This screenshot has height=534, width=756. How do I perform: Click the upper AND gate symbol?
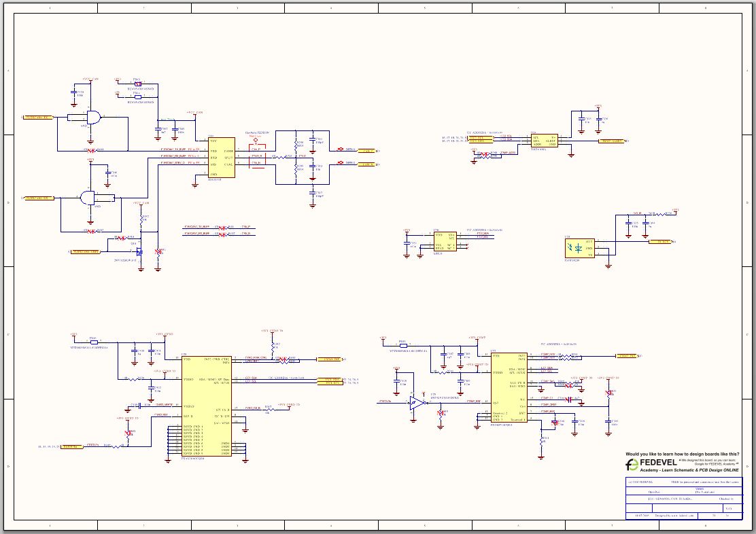point(94,118)
